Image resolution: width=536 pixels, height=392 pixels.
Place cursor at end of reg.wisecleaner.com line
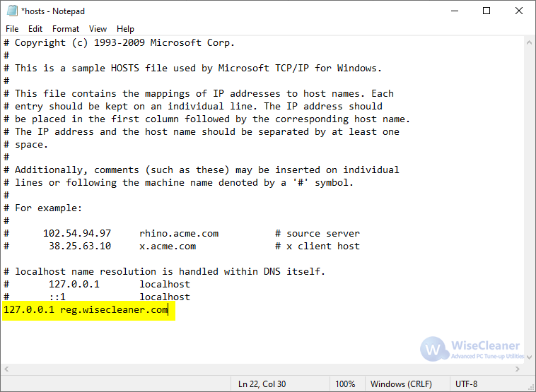[168, 309]
